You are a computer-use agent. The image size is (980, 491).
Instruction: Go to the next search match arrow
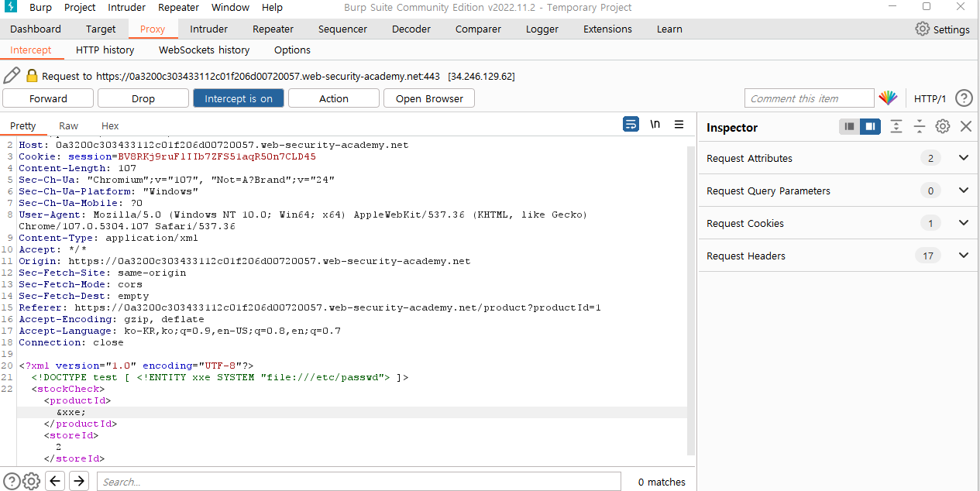pos(79,481)
